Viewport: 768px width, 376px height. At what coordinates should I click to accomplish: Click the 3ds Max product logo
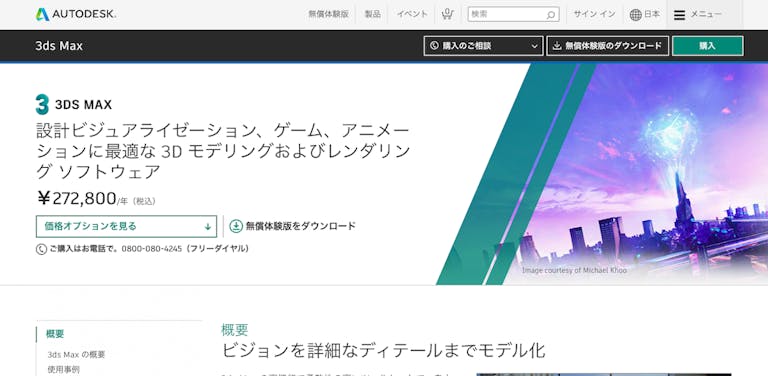click(x=43, y=104)
